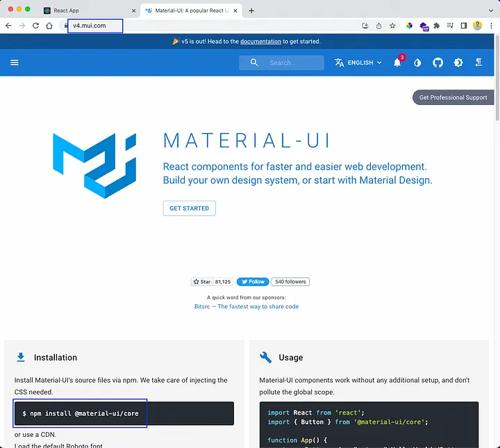Click the npm install command block

pyautogui.click(x=124, y=413)
